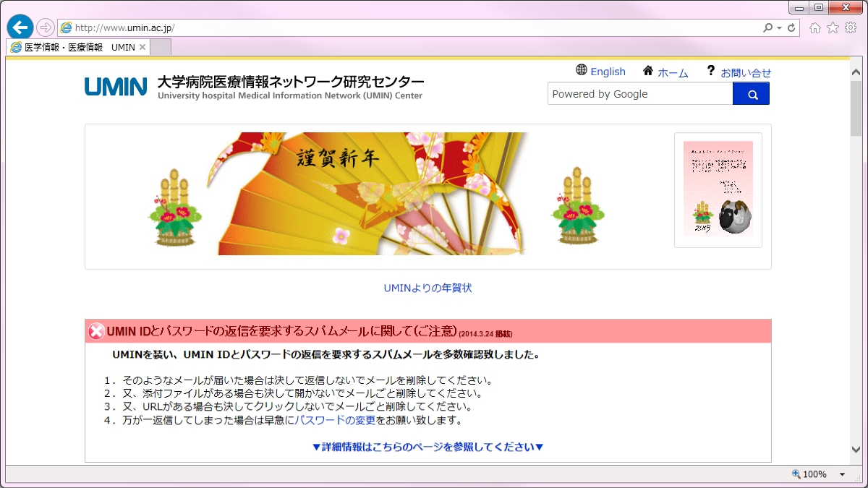The height and width of the screenshot is (488, 868).
Task: Close the UMIN tab
Action: (142, 47)
